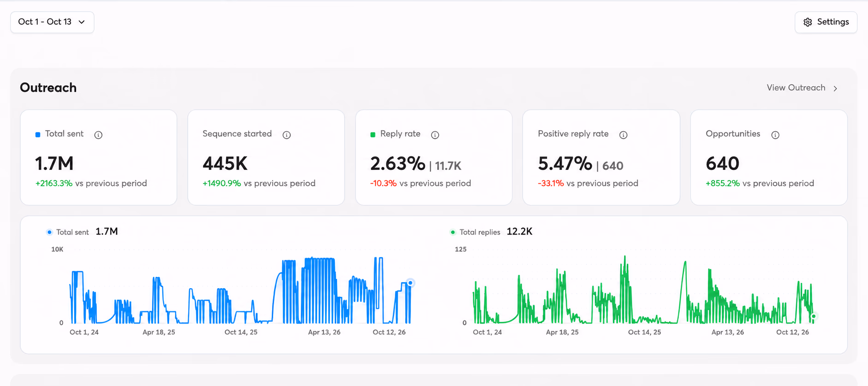
Task: Click the +2163.3% change figure
Action: tap(54, 183)
